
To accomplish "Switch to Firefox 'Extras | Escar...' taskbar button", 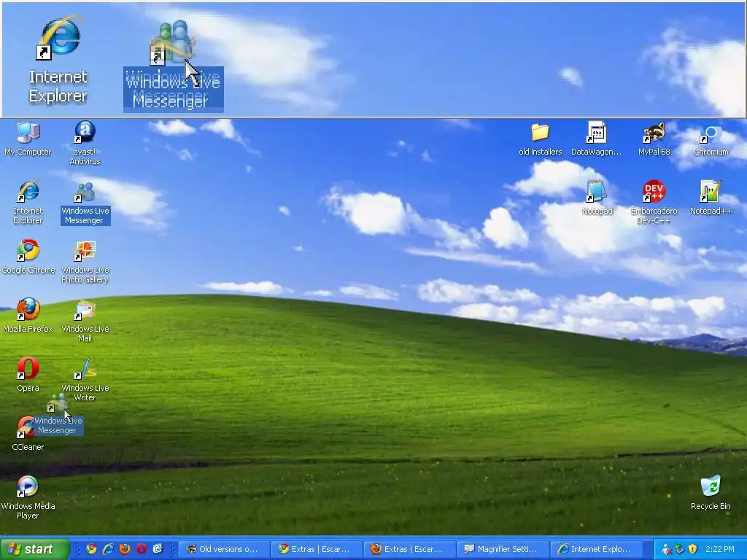I will [x=409, y=549].
